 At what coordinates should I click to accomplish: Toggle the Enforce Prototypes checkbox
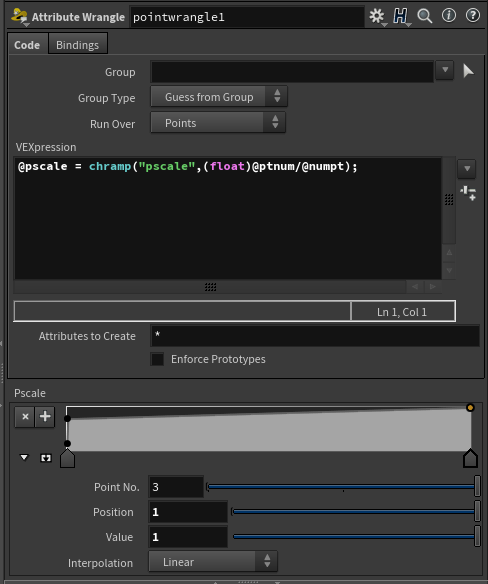click(x=157, y=359)
